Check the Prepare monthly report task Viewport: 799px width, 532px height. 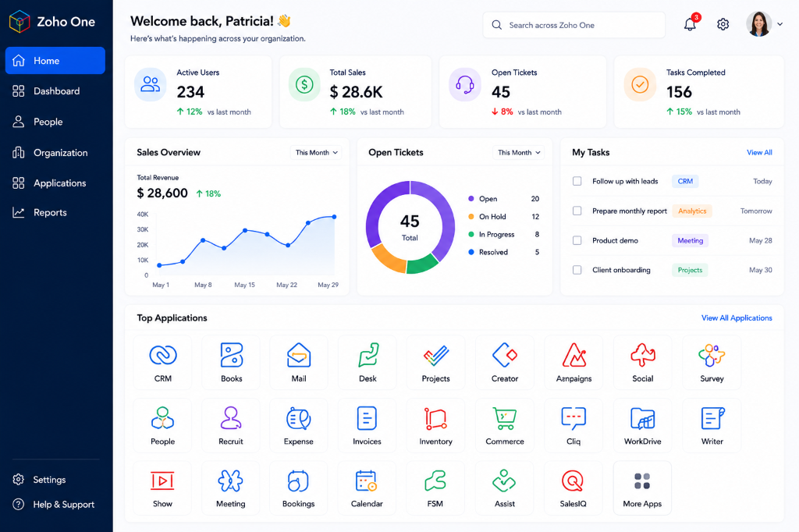(x=577, y=211)
